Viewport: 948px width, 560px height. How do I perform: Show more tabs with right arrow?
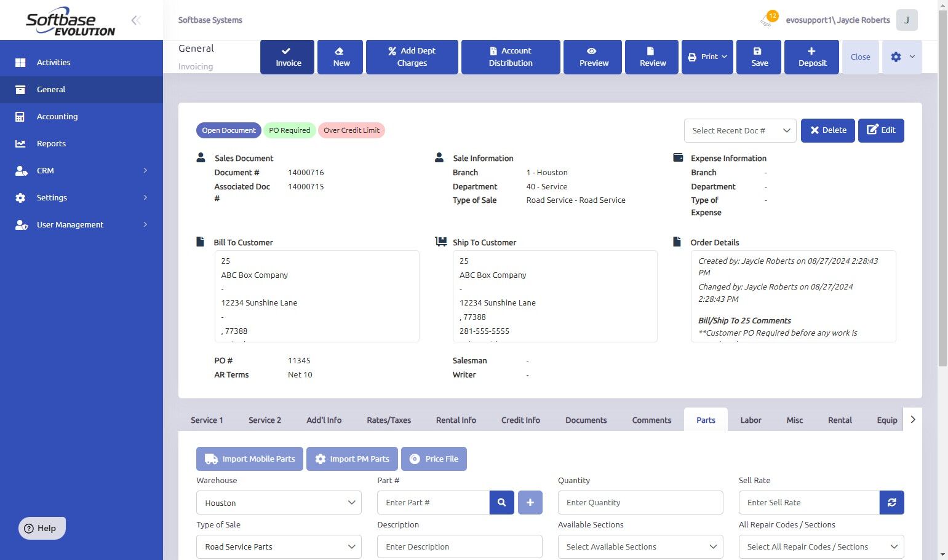pyautogui.click(x=913, y=419)
